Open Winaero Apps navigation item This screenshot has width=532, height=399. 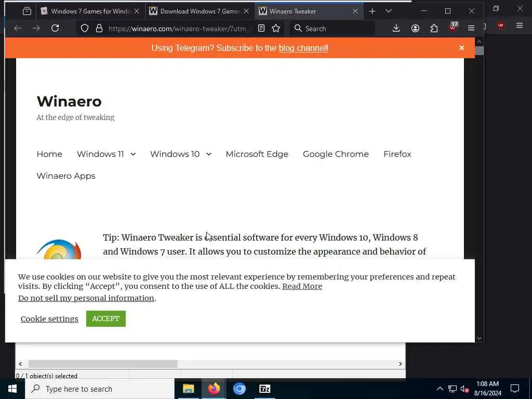66,176
